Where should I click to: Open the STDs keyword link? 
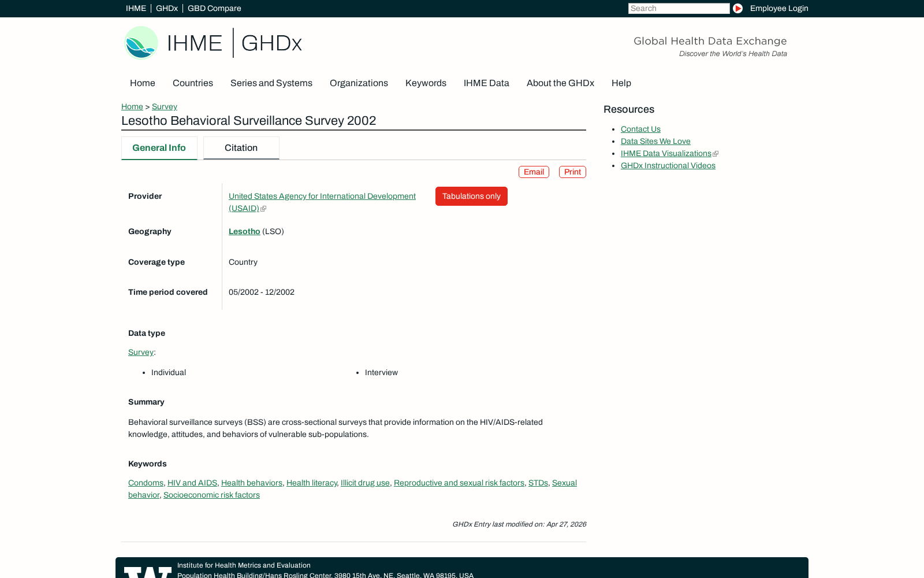538,483
